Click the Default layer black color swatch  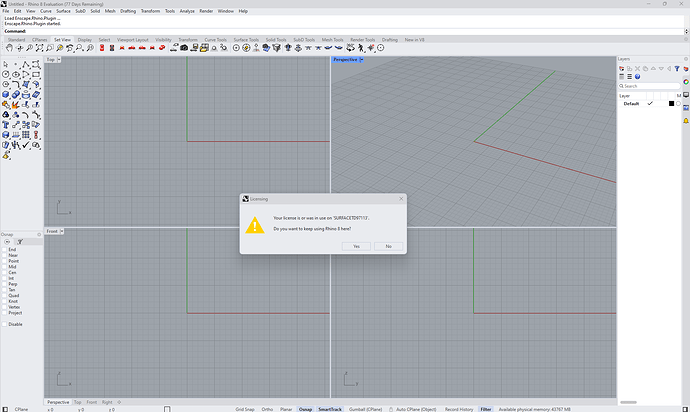coord(671,103)
